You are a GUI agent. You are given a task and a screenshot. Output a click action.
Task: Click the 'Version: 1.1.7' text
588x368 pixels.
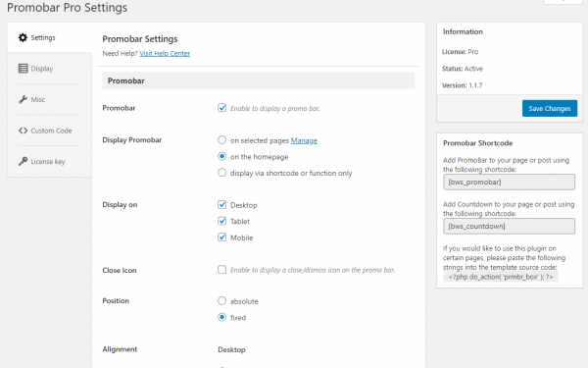coord(462,85)
